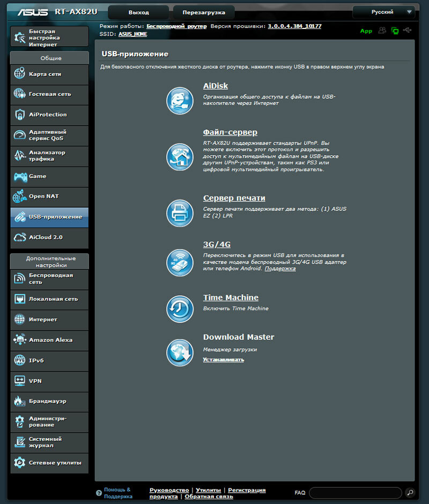The height and width of the screenshot is (504, 429).
Task: Select USB-приложение in the sidebar
Action: (x=49, y=217)
